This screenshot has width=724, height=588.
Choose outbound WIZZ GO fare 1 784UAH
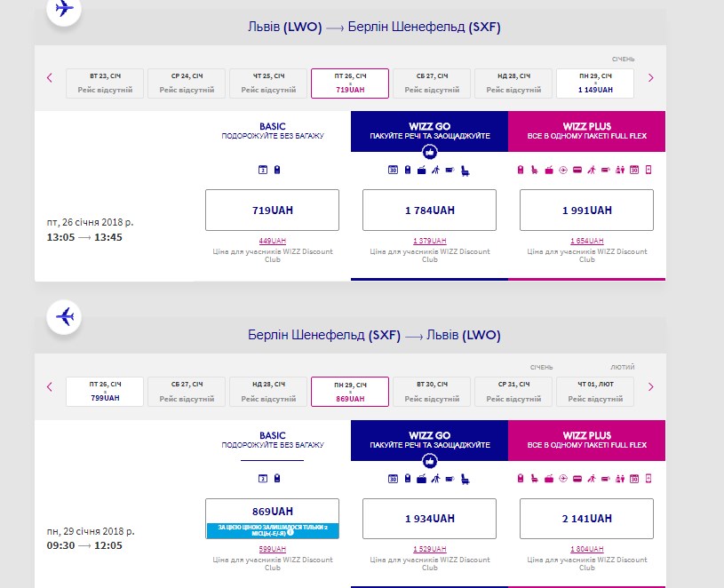pyautogui.click(x=429, y=211)
